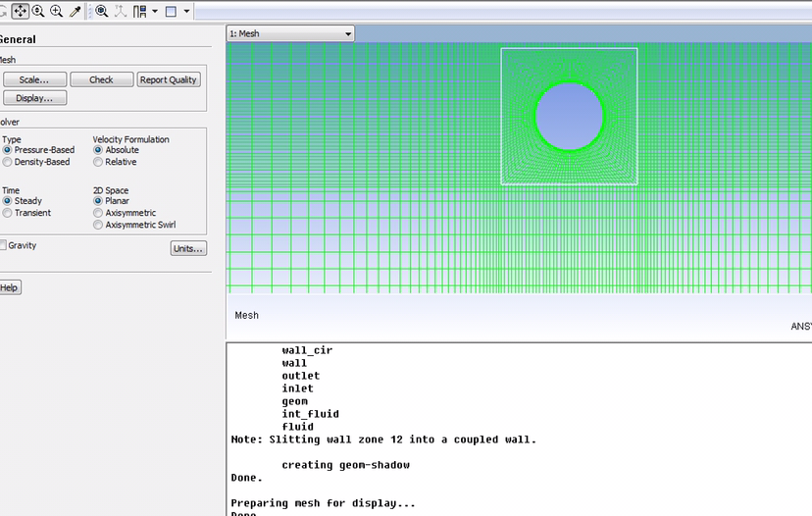Click the axes orientation icon

tap(120, 12)
